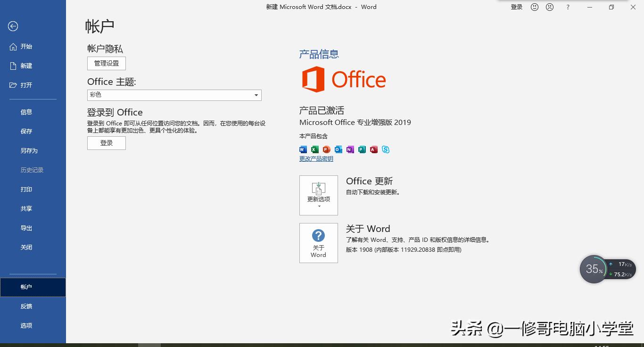Click the Office logo in 产品信息

pyautogui.click(x=344, y=79)
